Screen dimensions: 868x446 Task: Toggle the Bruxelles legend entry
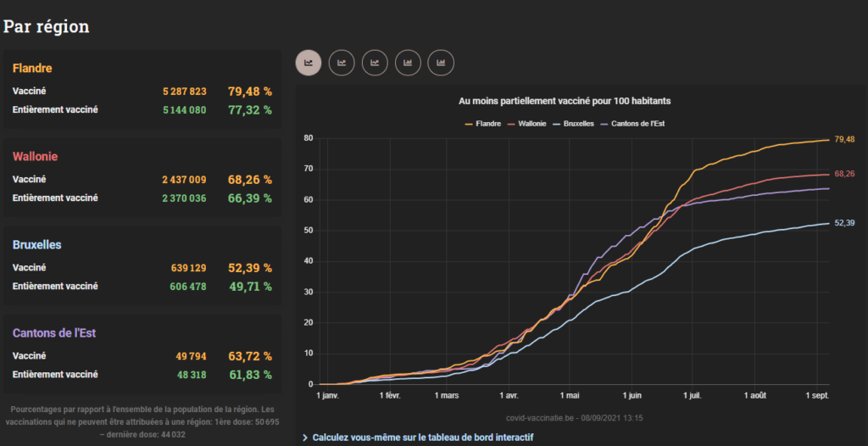click(x=575, y=124)
